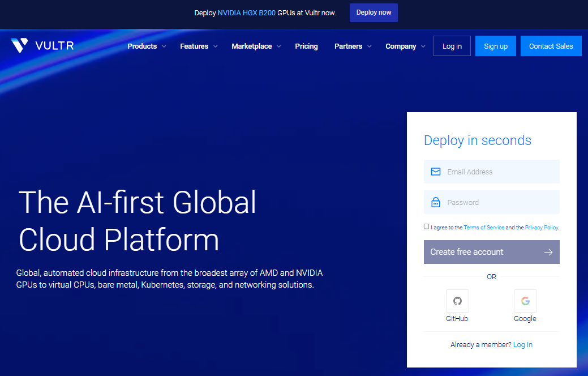The image size is (588, 376).
Task: Open the Features dropdown menu
Action: pos(199,46)
